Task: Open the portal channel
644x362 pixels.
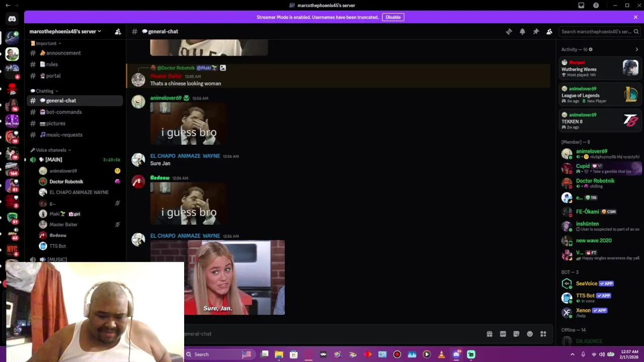Action: tap(74, 76)
